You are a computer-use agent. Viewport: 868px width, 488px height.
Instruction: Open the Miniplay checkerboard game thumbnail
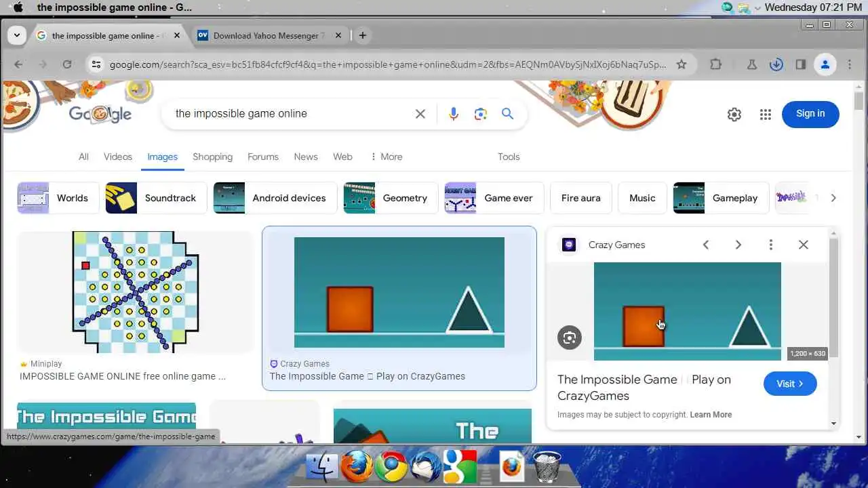[136, 291]
